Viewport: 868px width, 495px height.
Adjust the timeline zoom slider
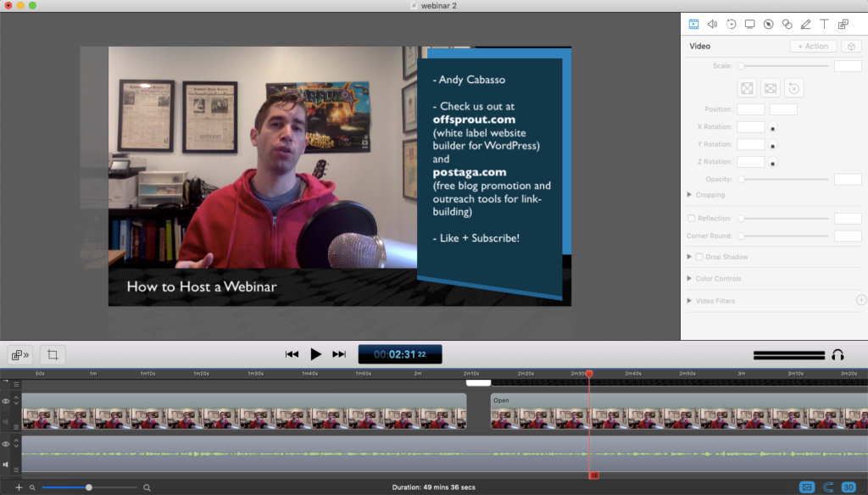pyautogui.click(x=88, y=487)
